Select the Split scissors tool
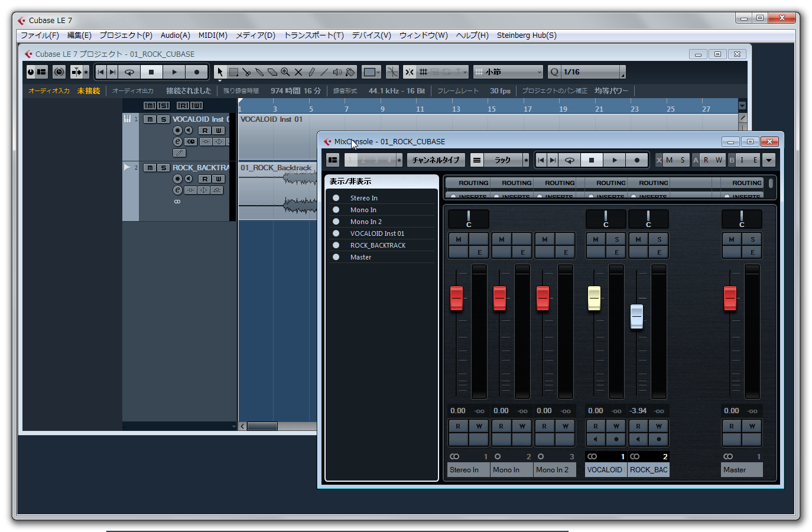The height and width of the screenshot is (532, 812). (246, 72)
